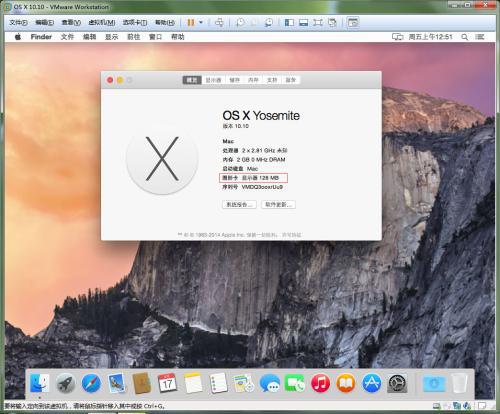The height and width of the screenshot is (414, 500).
Task: Open Notification Center list icon
Action: (480, 37)
